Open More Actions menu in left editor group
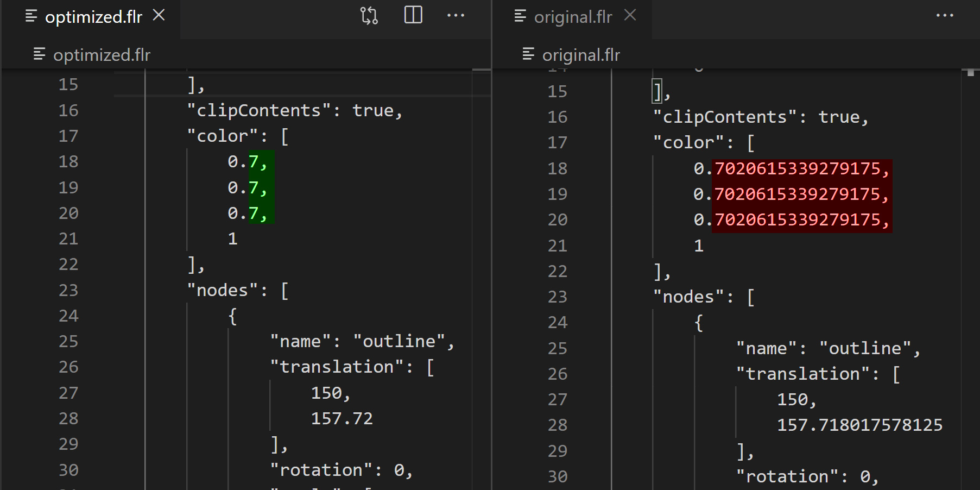 456,15
